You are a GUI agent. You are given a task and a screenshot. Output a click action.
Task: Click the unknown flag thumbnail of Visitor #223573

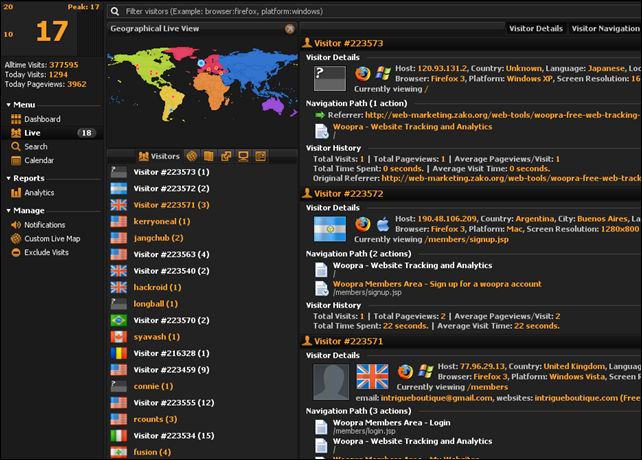click(330, 78)
